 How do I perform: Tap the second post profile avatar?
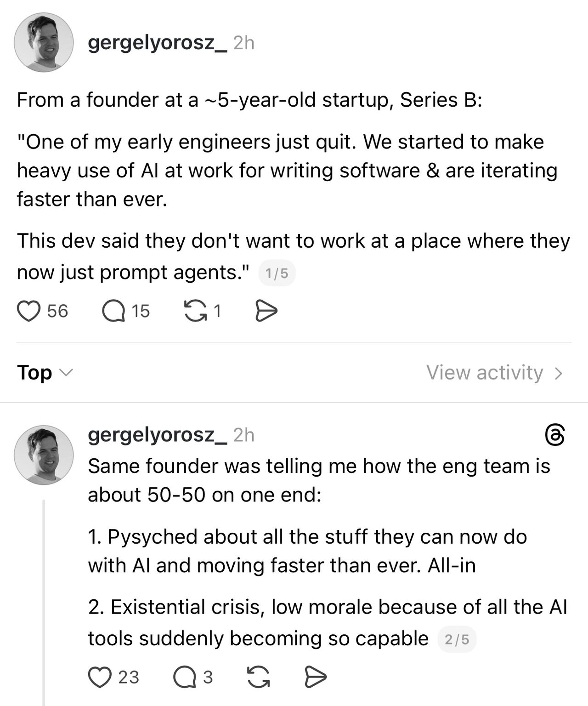point(44,455)
